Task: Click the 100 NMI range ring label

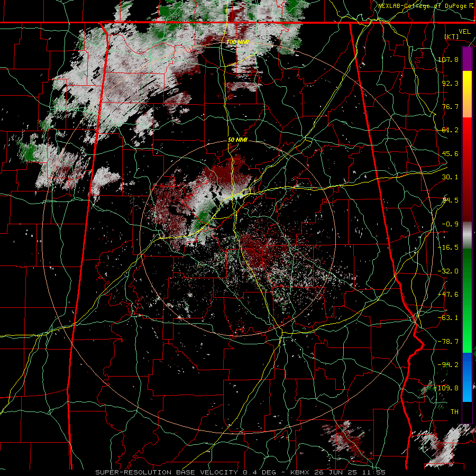Action: 237,42
